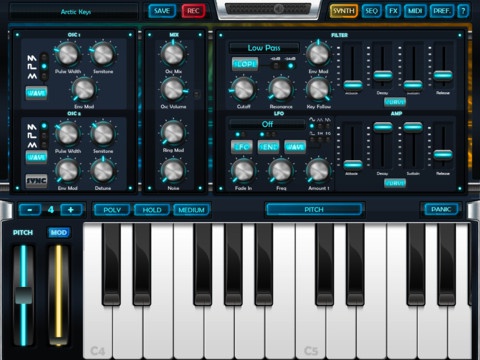Click the SAVE button

pos(162,11)
